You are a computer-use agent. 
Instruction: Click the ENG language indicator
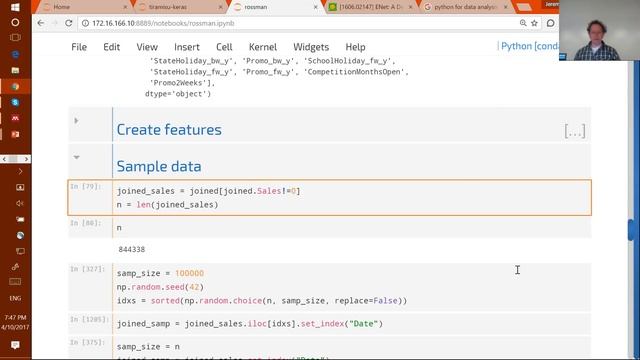tap(15, 298)
